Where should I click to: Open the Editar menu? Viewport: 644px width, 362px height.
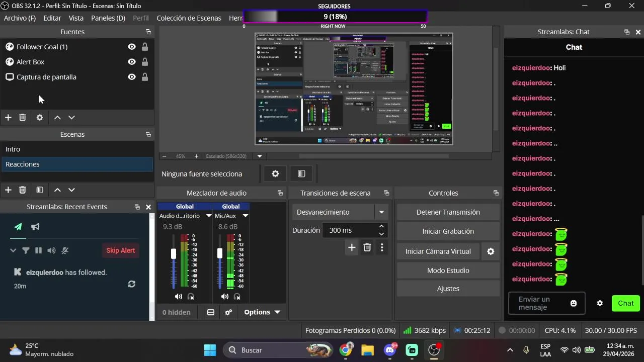(x=52, y=18)
